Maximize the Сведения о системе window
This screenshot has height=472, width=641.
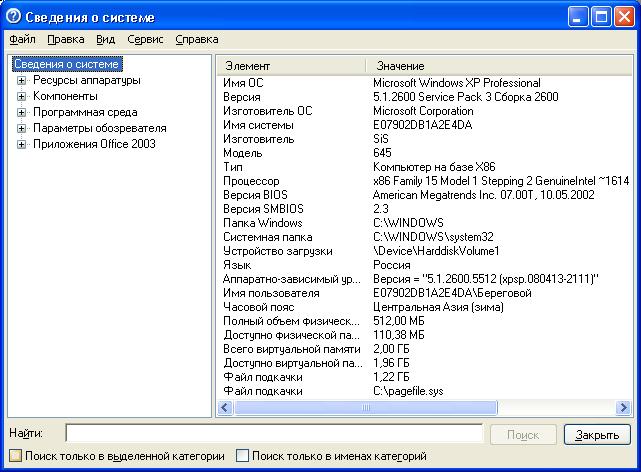pos(601,17)
